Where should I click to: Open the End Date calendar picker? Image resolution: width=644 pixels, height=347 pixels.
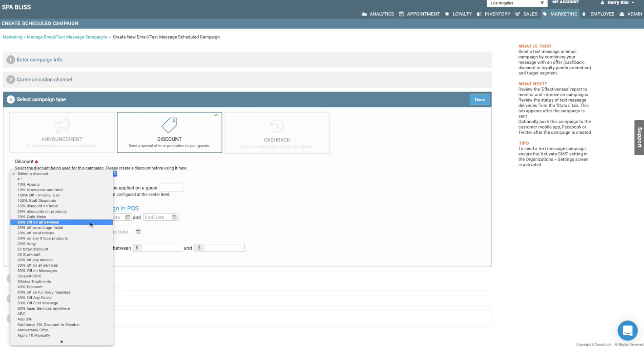point(174,217)
